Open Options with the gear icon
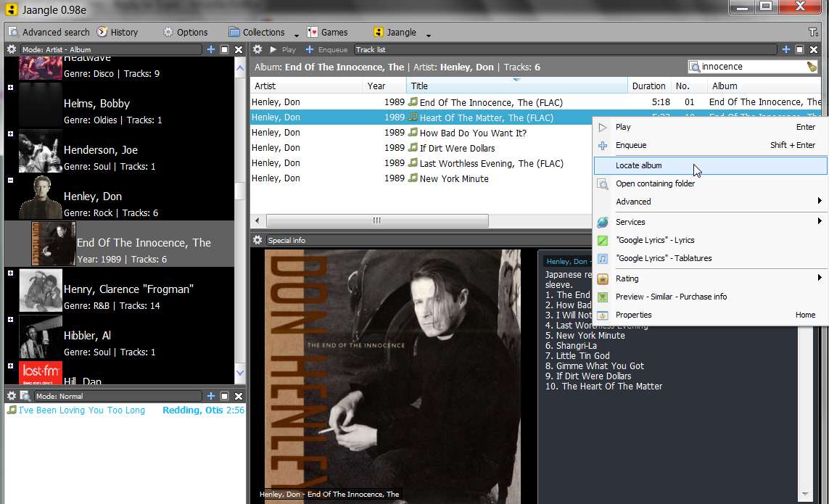The height and width of the screenshot is (504, 829). [x=185, y=32]
